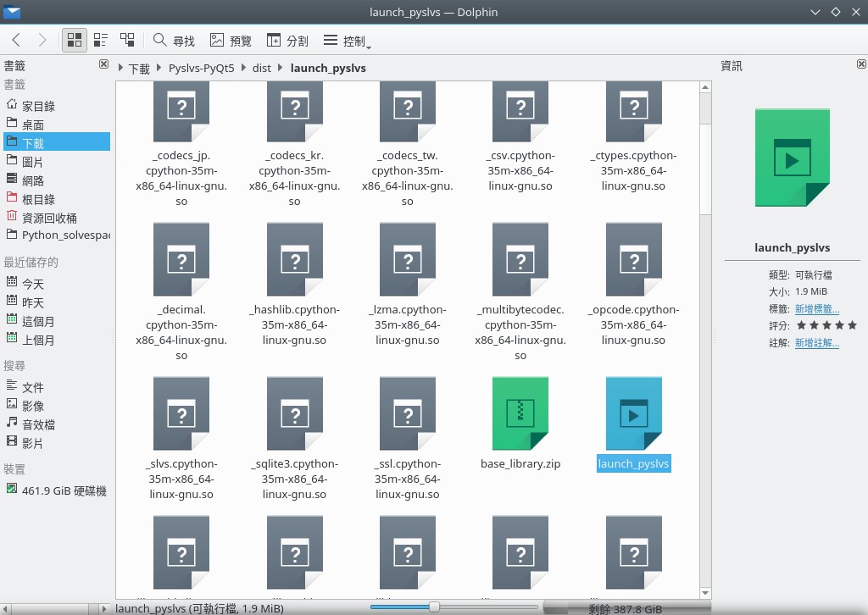Open Python_solvespace bookmark in sidebar
868x615 pixels.
(57, 235)
